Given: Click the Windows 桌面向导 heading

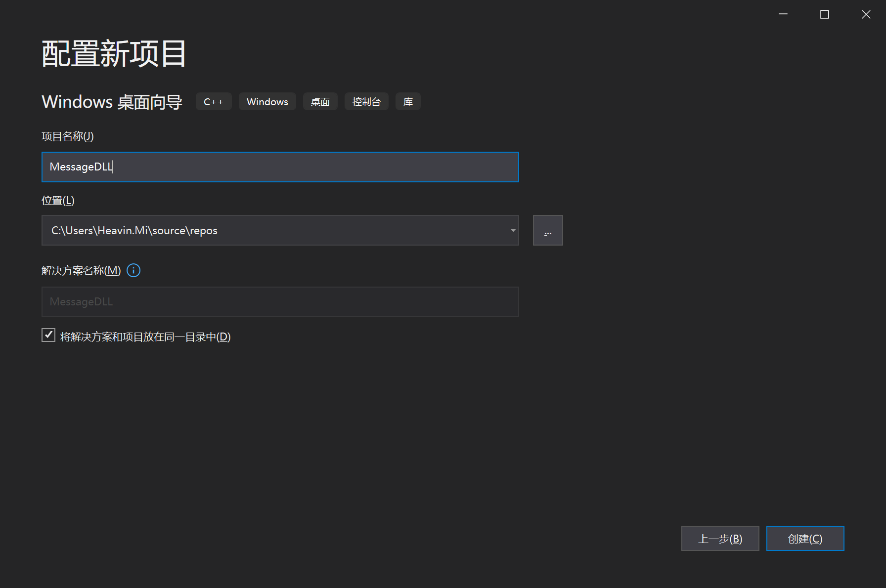Looking at the screenshot, I should tap(112, 102).
